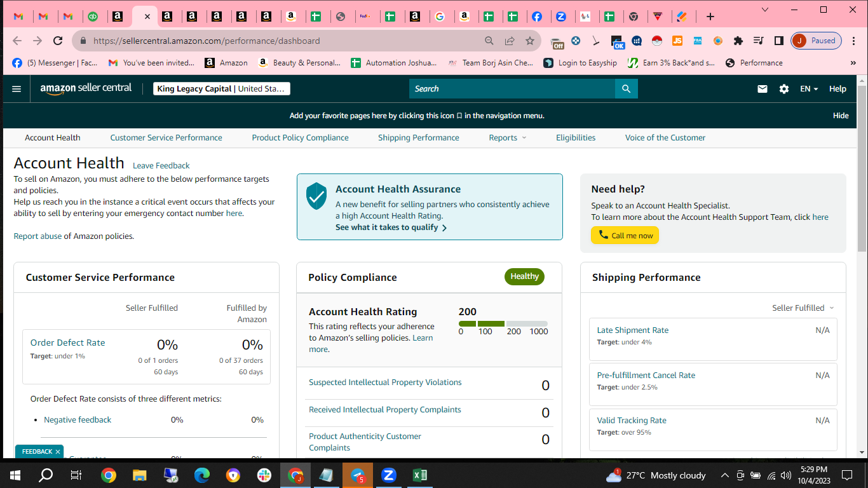Click the share page icon in address bar

pos(510,41)
